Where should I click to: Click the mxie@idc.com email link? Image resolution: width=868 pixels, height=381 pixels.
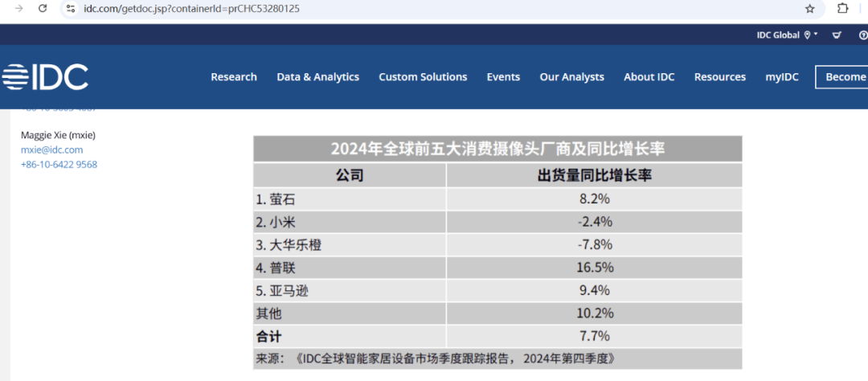pyautogui.click(x=52, y=150)
